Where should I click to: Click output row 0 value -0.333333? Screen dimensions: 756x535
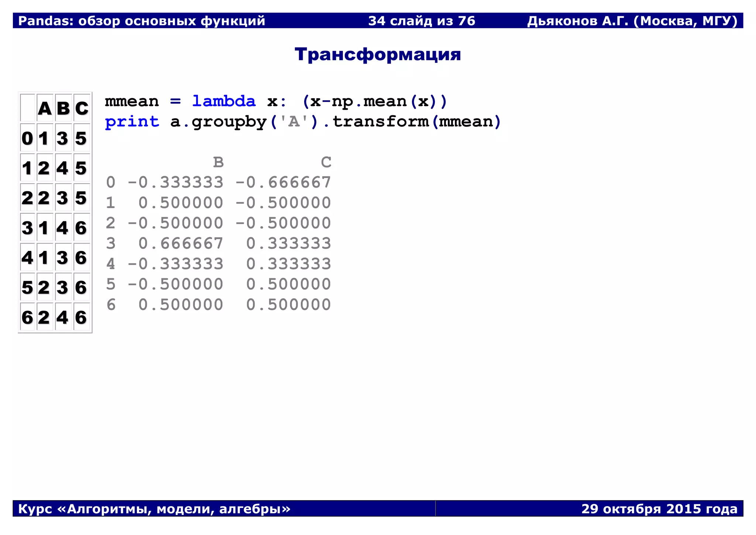pos(175,183)
